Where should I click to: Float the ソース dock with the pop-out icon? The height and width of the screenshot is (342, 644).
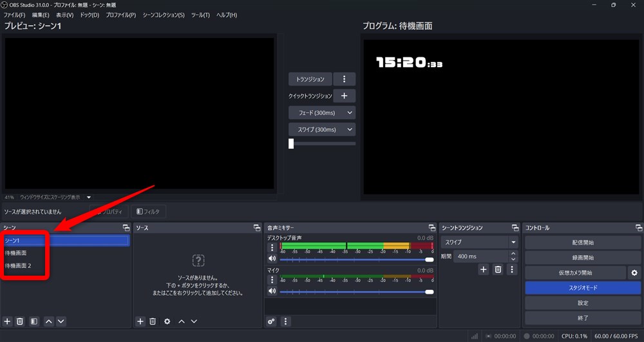click(x=257, y=227)
